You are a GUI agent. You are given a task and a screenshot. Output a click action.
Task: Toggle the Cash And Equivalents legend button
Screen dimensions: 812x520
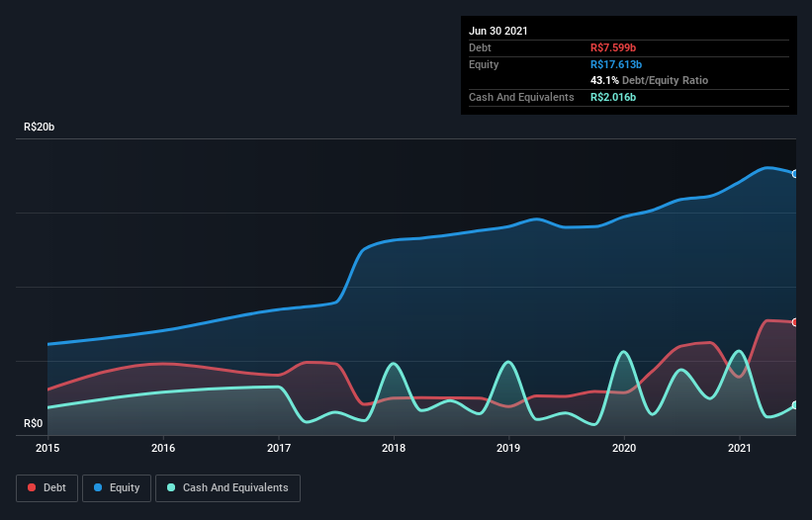coord(227,488)
